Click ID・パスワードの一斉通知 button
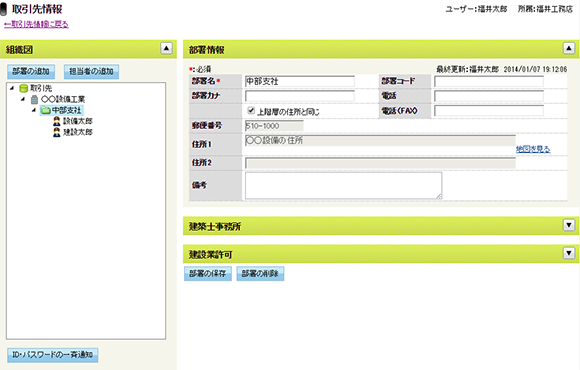 point(53,355)
